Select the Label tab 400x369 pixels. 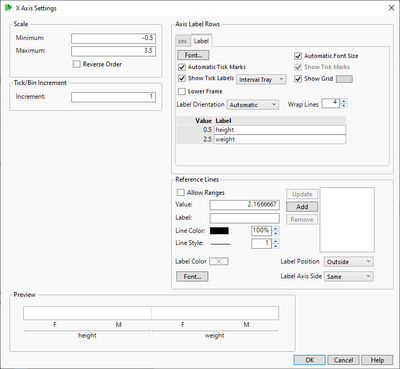(201, 41)
